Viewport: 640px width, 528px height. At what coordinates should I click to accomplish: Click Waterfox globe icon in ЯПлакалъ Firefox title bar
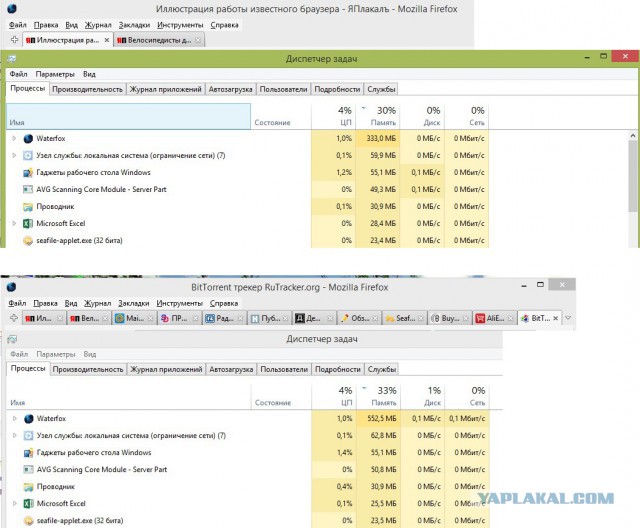pyautogui.click(x=12, y=9)
